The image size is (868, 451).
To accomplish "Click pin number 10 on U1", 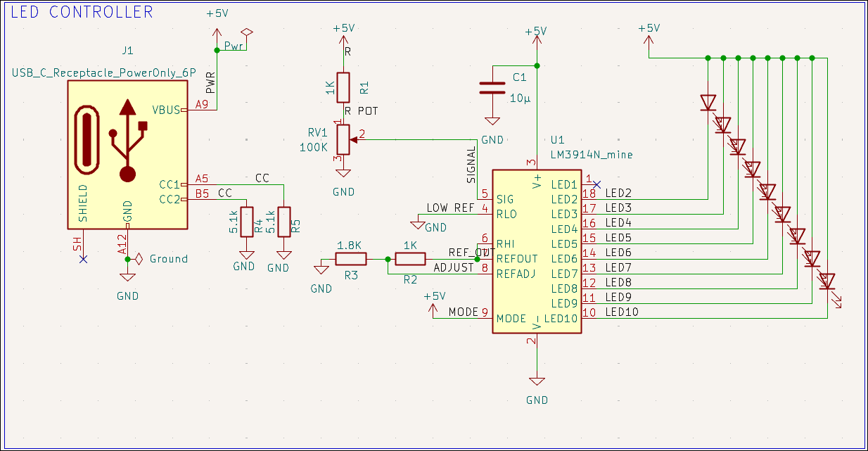I will [x=589, y=312].
